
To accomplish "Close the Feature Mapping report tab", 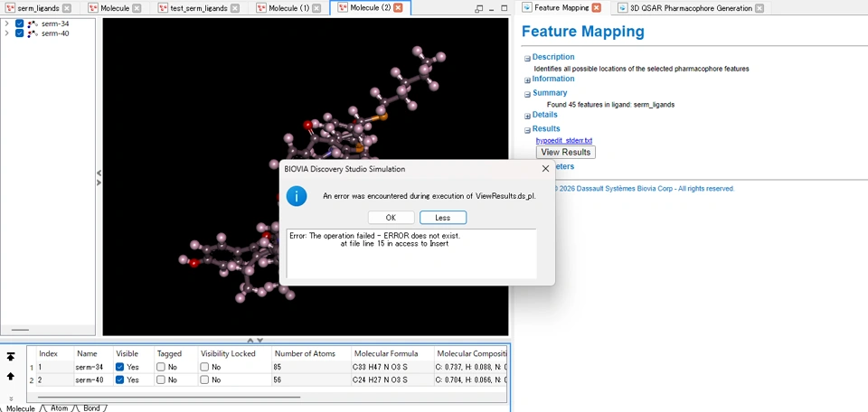I will tap(596, 8).
